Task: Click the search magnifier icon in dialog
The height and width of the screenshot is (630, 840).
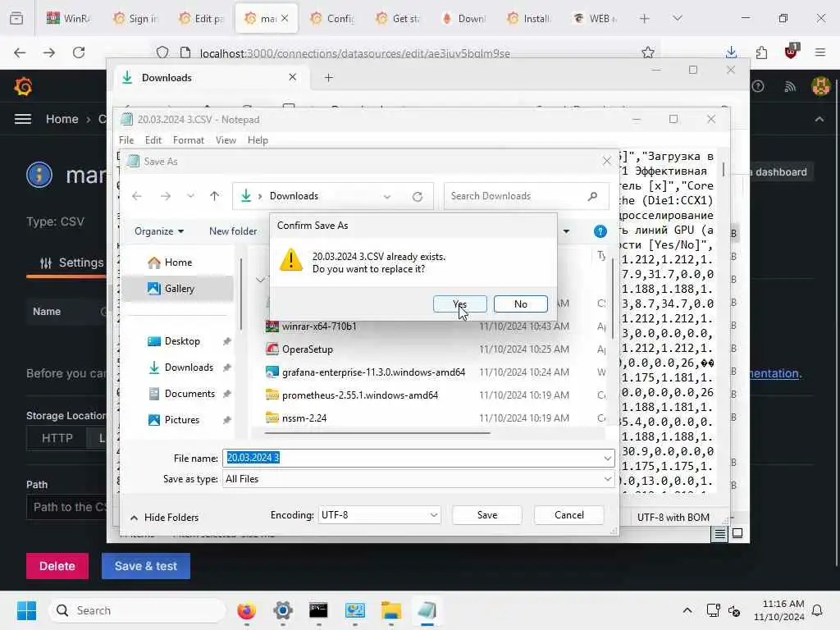Action: point(592,196)
